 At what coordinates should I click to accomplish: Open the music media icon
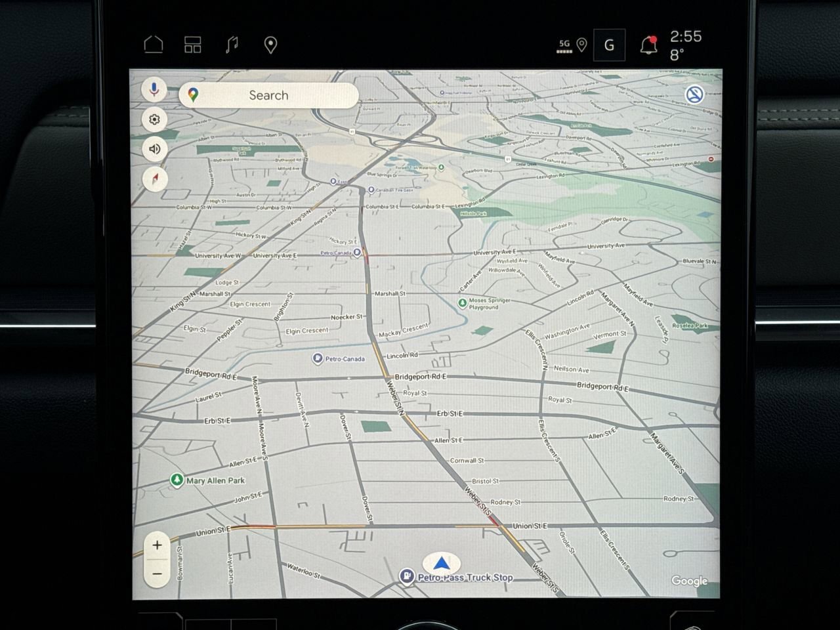point(231,45)
